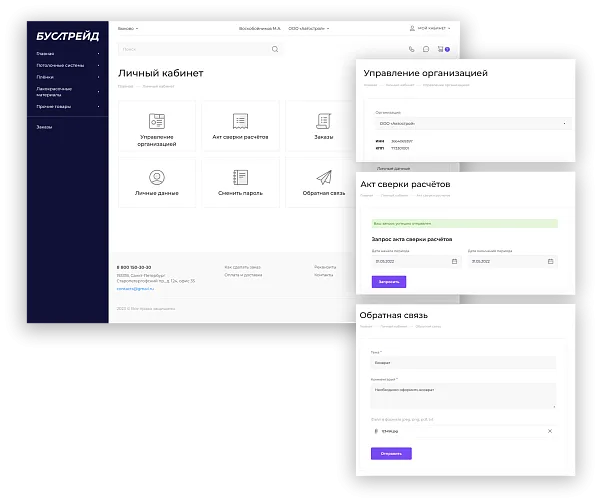600x503 pixels.
Task: Open the Мой кабинет dropdown
Action: tap(434, 28)
